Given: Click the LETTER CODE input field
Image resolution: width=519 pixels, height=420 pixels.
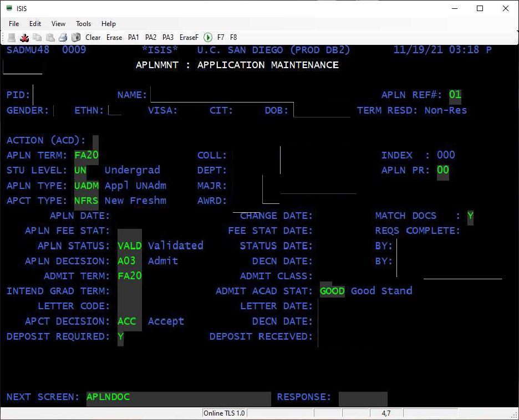Looking at the screenshot, I should [130, 307].
